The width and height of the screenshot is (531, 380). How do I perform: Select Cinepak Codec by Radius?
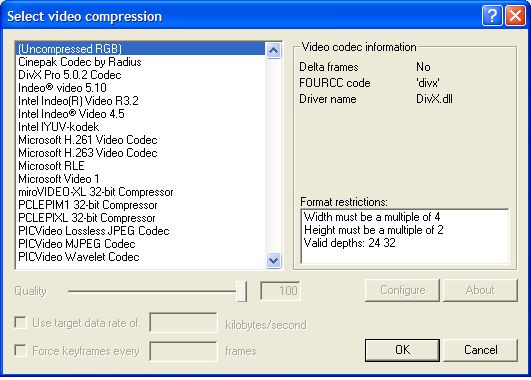coord(80,62)
